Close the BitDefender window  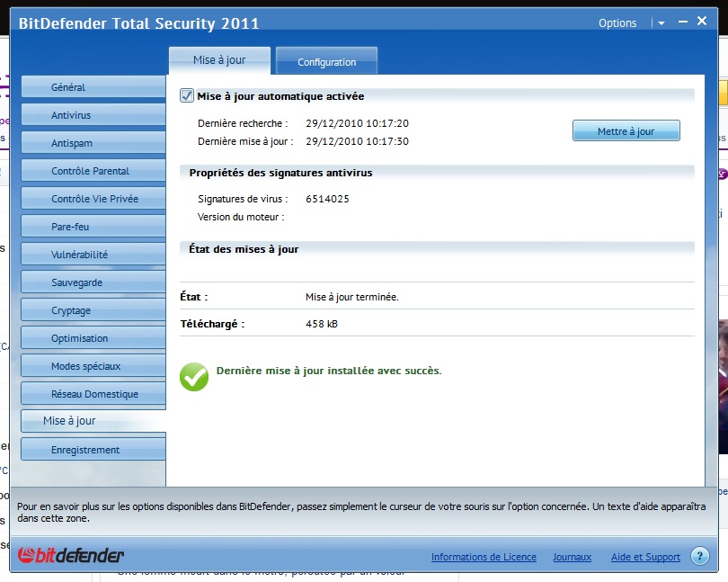pos(702,21)
